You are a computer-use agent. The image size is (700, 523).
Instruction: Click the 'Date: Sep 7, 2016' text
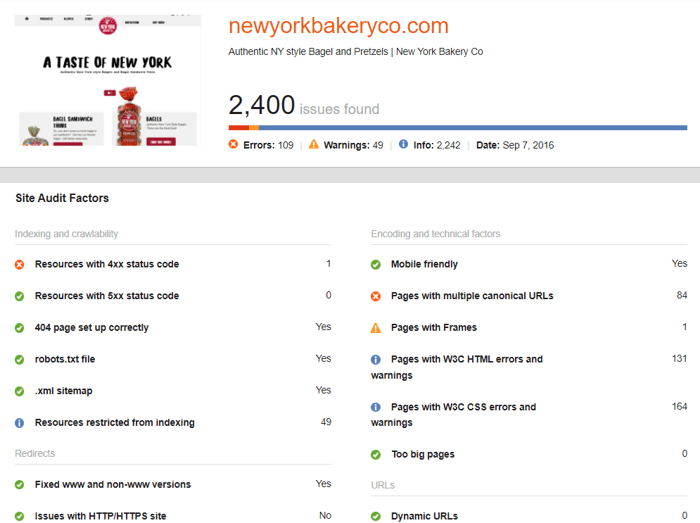pos(515,145)
